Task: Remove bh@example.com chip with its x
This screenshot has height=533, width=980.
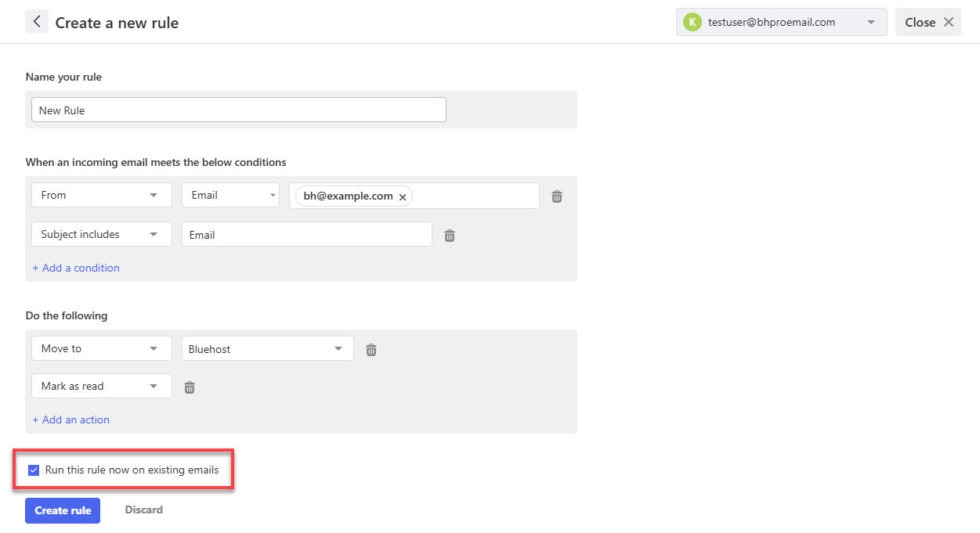Action: [403, 197]
